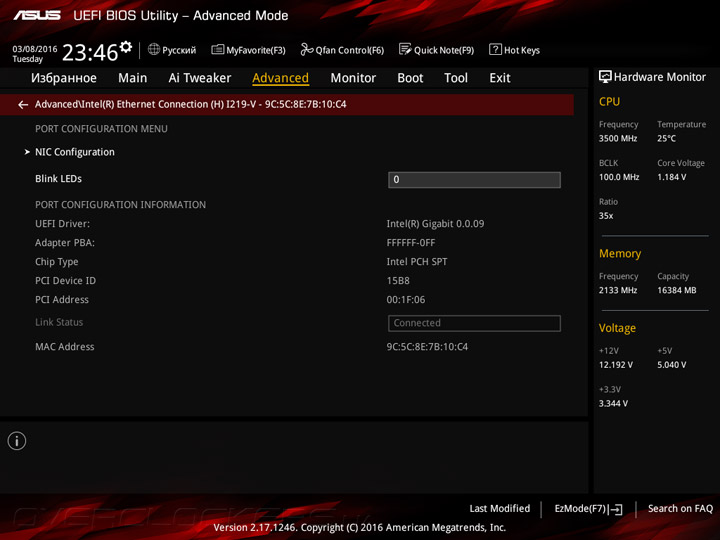
Task: Click the Link Status Connected field
Action: [474, 323]
